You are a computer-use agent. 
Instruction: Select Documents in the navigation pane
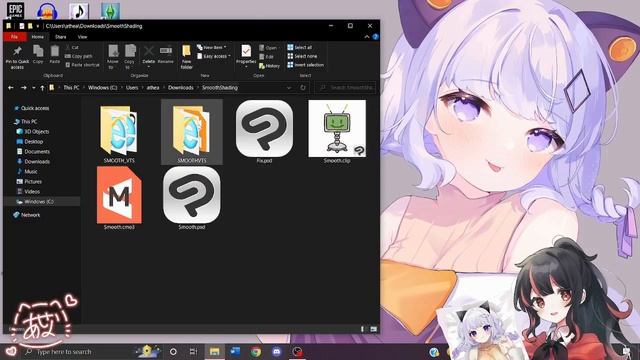(33, 151)
